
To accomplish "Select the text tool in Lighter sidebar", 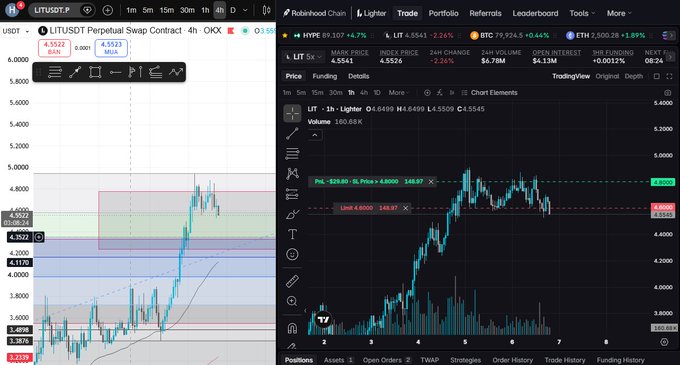I will [292, 235].
